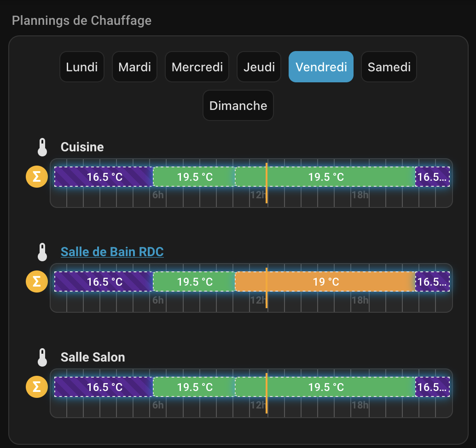Click the sigma icon beside Salle Salon schedule
The width and height of the screenshot is (476, 448).
[x=37, y=387]
